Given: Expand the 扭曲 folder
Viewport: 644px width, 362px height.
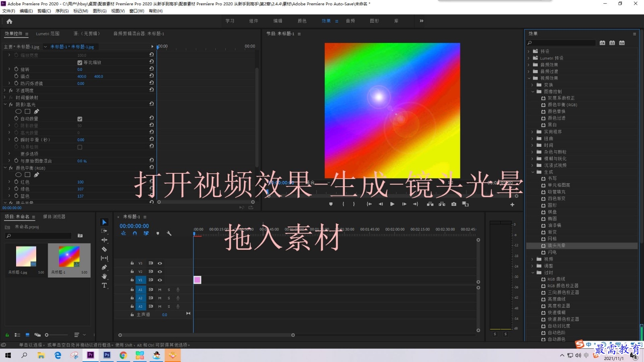Looking at the screenshot, I should coord(533,138).
